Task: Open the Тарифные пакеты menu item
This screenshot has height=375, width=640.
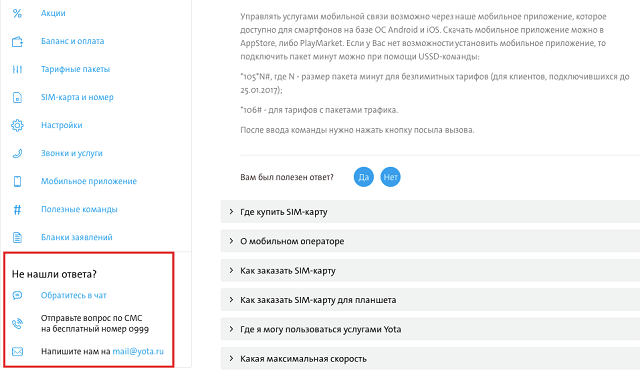Action: (x=76, y=69)
